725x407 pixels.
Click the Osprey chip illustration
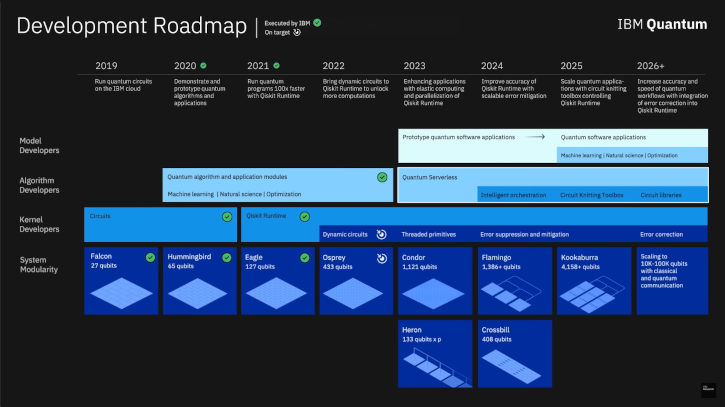point(353,293)
